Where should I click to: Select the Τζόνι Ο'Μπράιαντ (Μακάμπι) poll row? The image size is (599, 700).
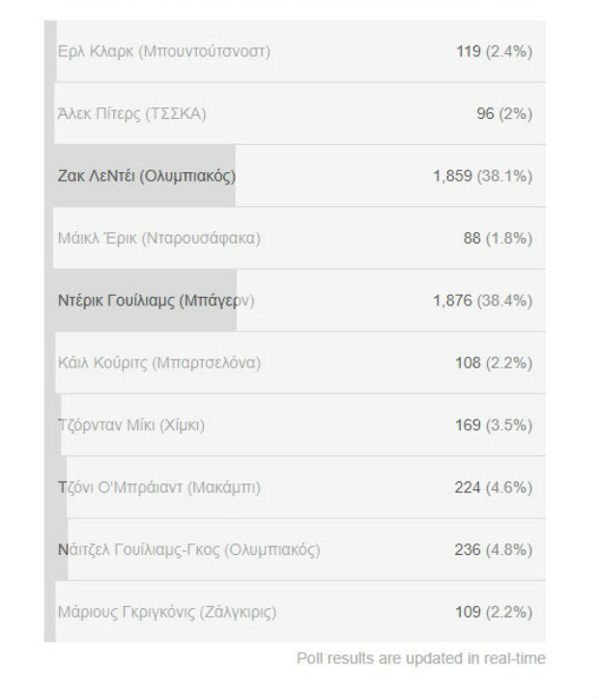(x=295, y=487)
